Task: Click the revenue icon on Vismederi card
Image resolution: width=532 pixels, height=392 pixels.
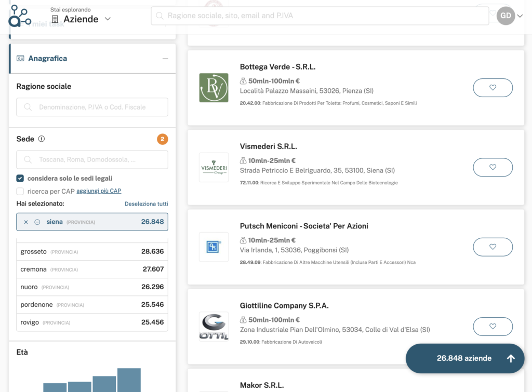Action: (x=243, y=161)
